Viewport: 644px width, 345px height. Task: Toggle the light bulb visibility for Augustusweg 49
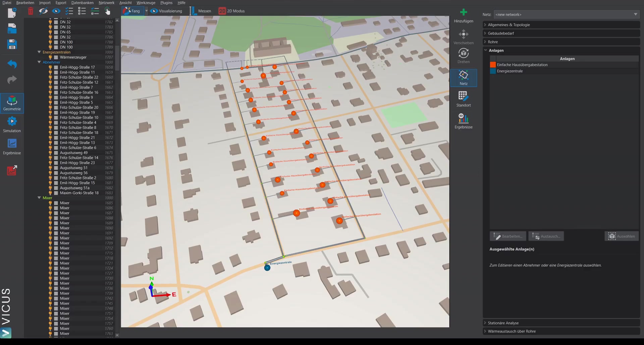pos(50,153)
